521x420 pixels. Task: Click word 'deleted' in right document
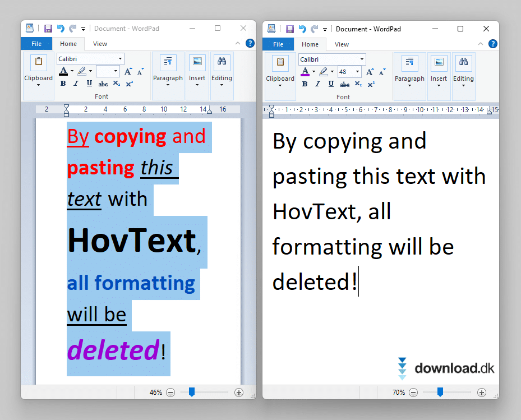(x=310, y=282)
